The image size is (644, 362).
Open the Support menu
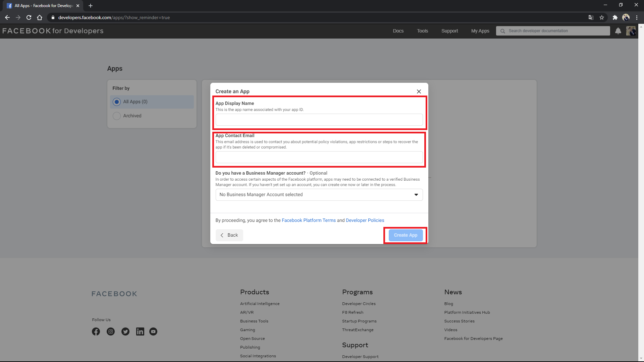tap(449, 31)
